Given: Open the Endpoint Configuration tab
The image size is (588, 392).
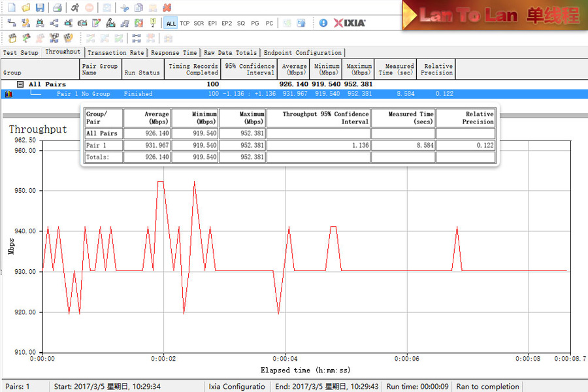Looking at the screenshot, I should point(302,53).
